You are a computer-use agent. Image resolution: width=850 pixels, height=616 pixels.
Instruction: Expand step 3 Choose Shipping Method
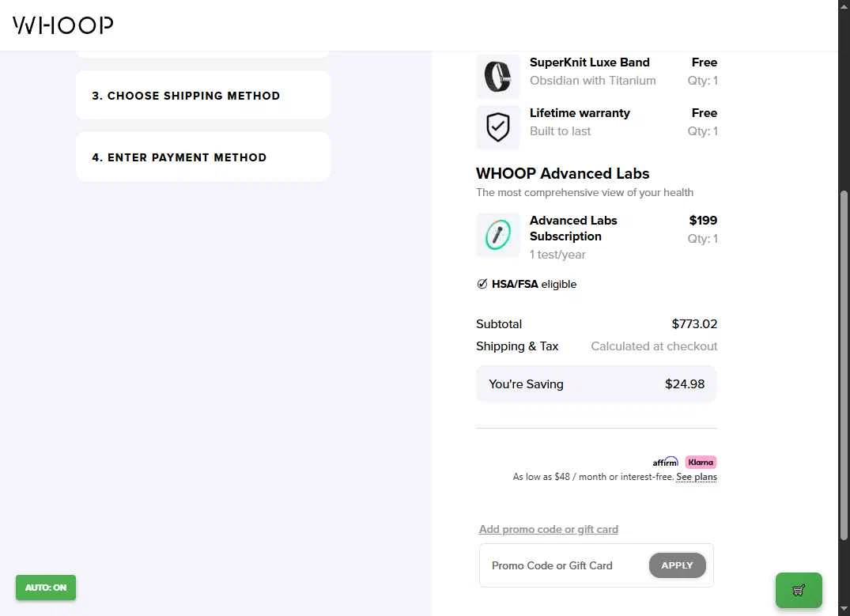202,96
